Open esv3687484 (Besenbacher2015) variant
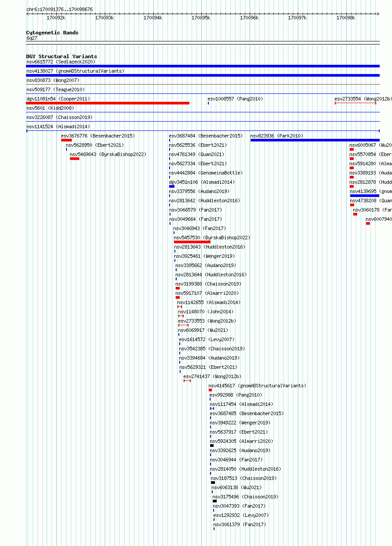The width and height of the screenshot is (392, 546). pyautogui.click(x=206, y=136)
